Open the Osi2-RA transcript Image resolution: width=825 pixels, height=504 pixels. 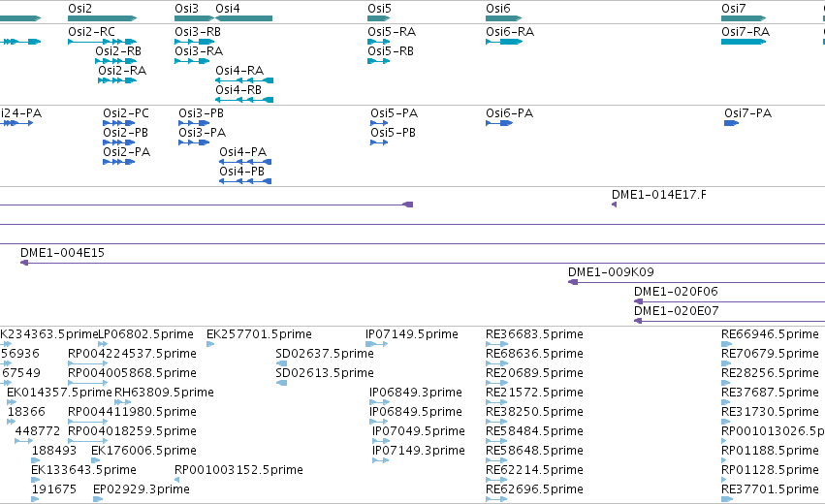pos(117,80)
